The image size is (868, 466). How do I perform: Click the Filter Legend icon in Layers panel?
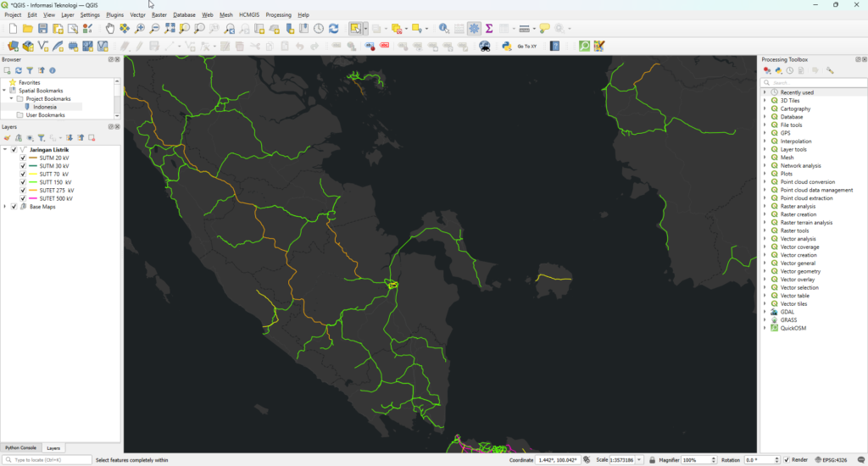pos(41,137)
